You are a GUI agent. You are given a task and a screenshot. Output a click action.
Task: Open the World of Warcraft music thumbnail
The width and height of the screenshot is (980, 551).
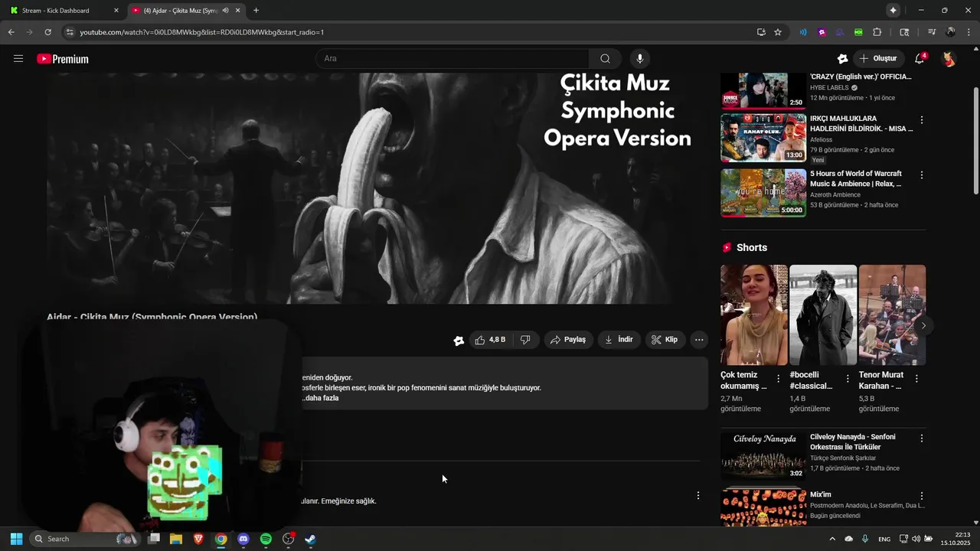763,193
